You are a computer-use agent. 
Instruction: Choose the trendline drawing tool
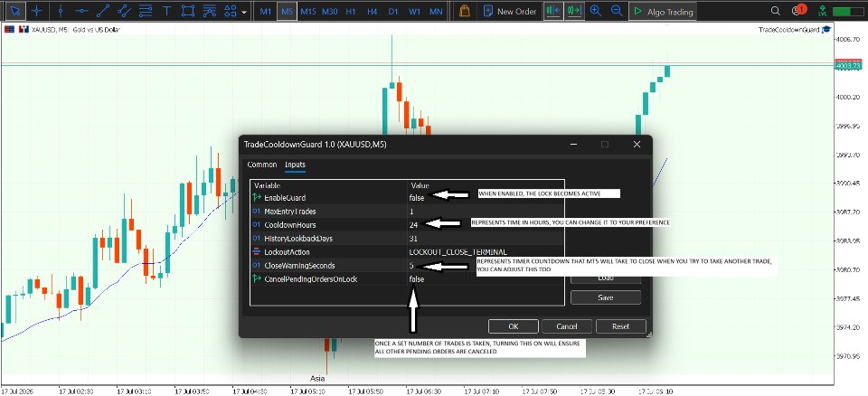(103, 11)
